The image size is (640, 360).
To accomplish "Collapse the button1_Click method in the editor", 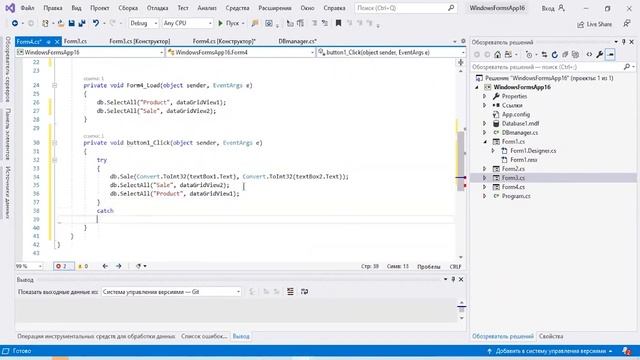I will (54, 143).
